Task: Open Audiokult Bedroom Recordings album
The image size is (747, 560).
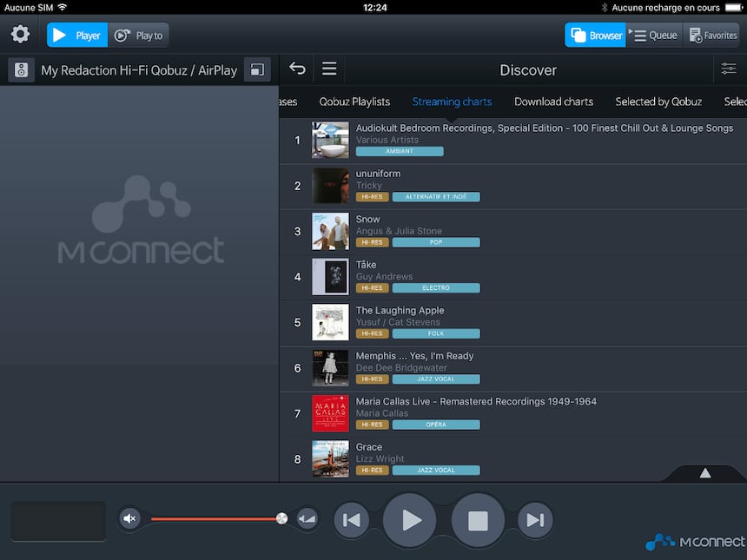Action: click(x=513, y=140)
